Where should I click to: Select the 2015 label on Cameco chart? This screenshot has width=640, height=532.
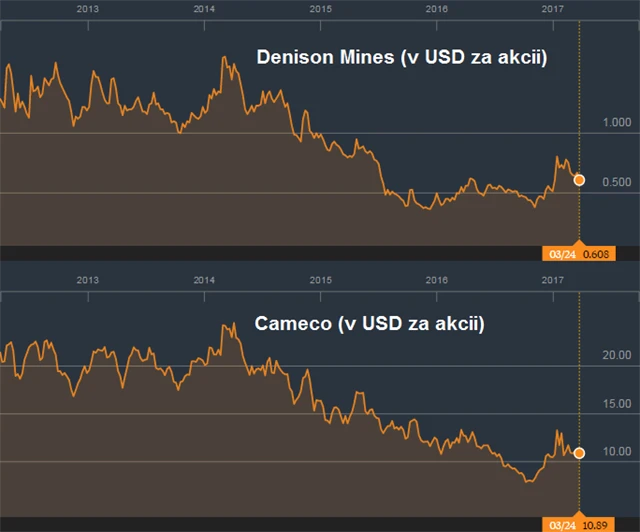pos(320,280)
